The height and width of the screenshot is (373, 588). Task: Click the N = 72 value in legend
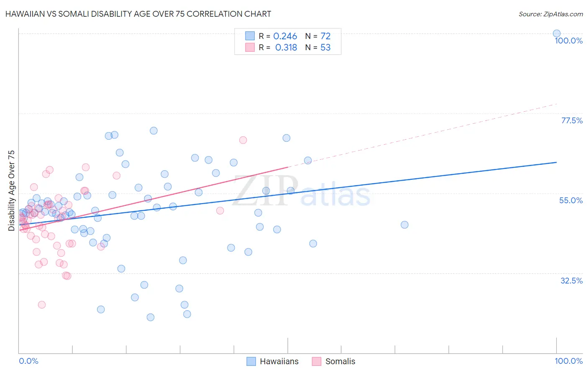(x=318, y=36)
